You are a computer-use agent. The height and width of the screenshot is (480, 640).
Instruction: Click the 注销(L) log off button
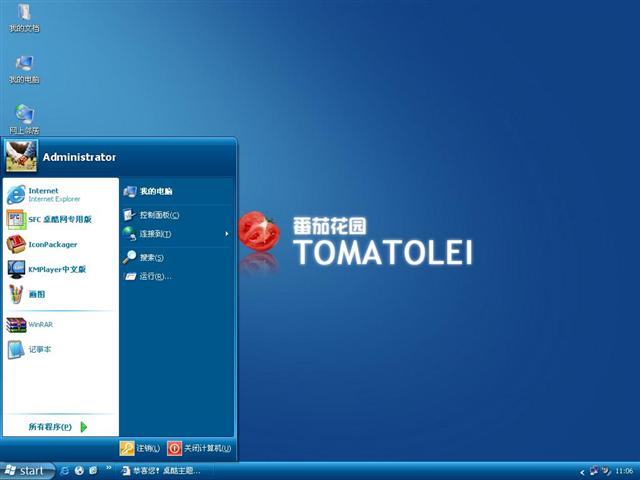click(140, 448)
